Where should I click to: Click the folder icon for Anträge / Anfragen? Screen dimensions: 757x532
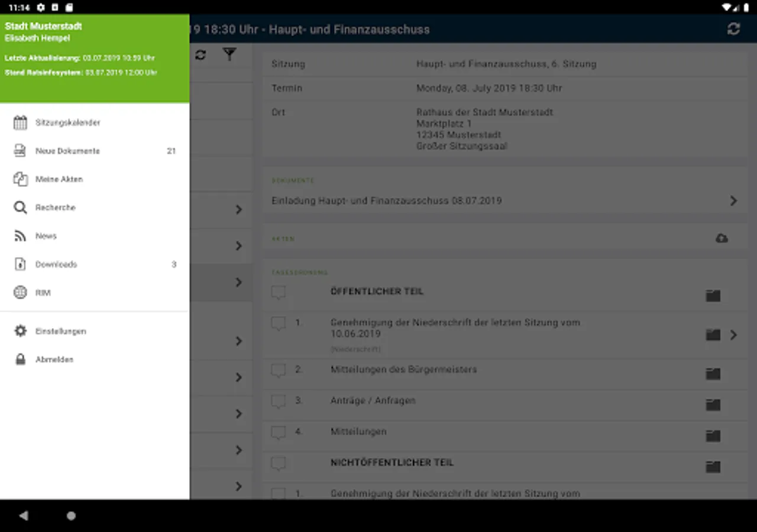pyautogui.click(x=713, y=405)
